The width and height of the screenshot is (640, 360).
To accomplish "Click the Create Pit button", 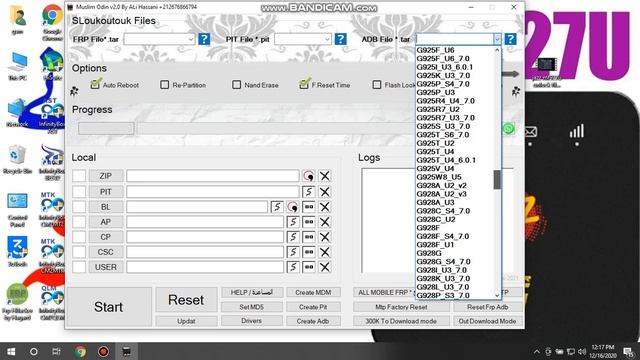I will point(313,307).
